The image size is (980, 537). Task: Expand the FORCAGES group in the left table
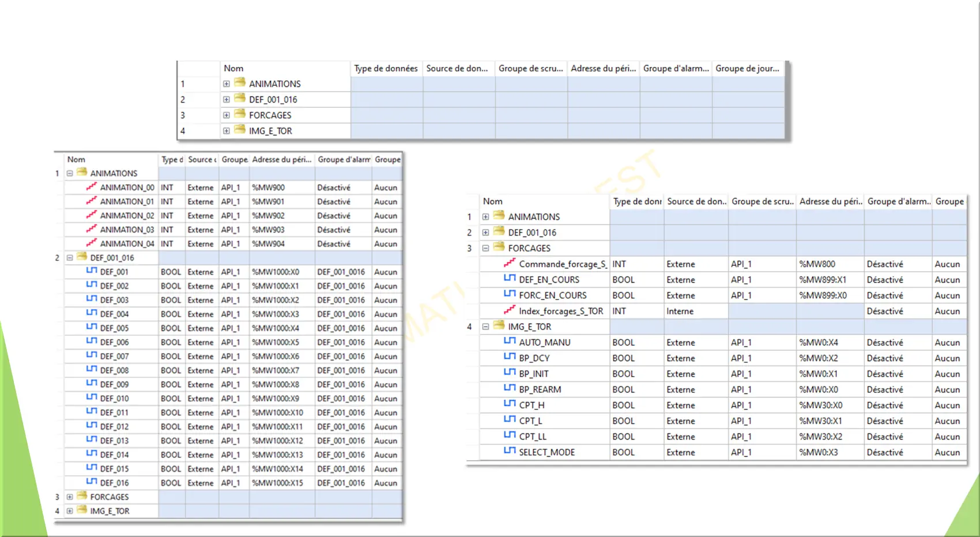tap(70, 497)
